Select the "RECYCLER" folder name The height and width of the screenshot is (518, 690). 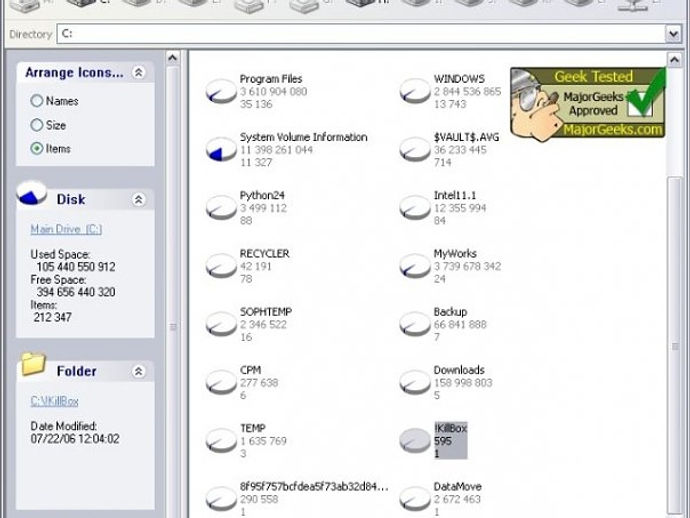[x=264, y=254]
